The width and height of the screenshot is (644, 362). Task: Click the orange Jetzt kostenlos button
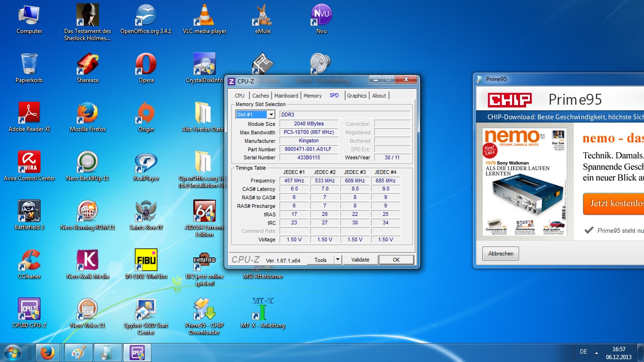tap(613, 204)
